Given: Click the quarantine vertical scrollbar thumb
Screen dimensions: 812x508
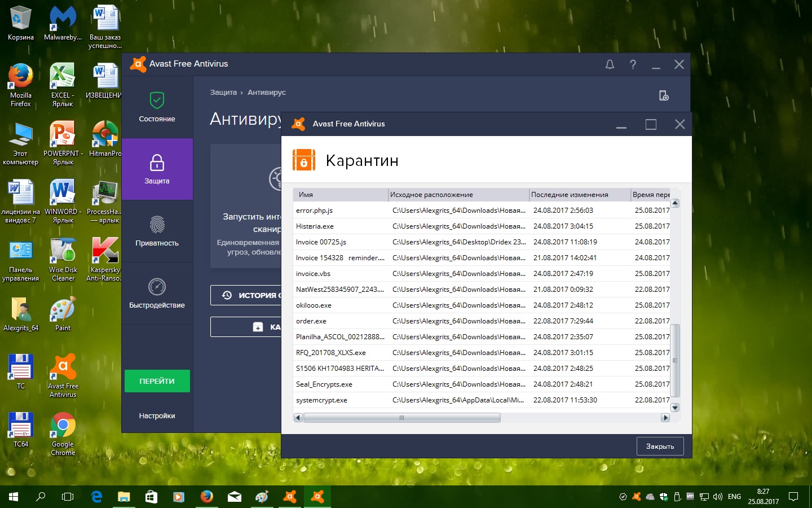Looking at the screenshot, I should [675, 360].
